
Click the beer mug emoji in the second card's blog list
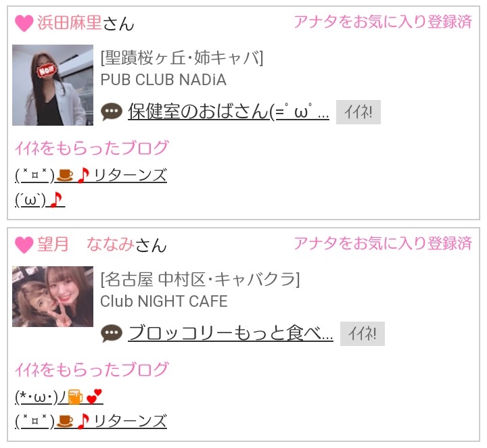[x=75, y=397]
